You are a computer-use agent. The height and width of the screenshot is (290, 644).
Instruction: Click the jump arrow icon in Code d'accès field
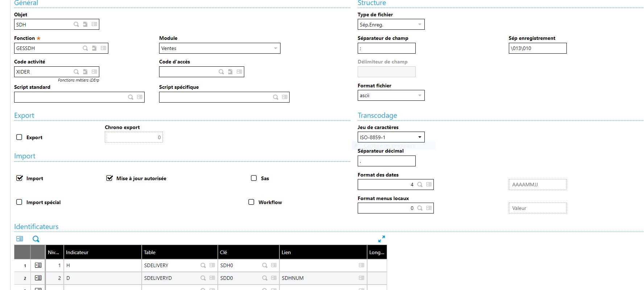click(230, 72)
